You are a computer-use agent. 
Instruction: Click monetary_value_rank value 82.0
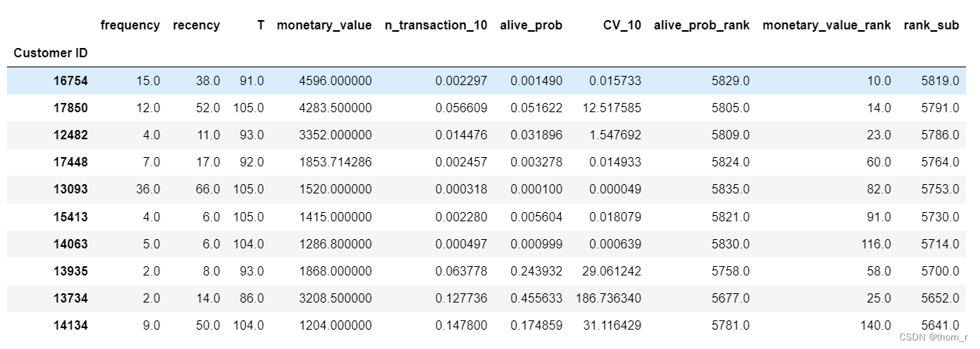tap(879, 190)
